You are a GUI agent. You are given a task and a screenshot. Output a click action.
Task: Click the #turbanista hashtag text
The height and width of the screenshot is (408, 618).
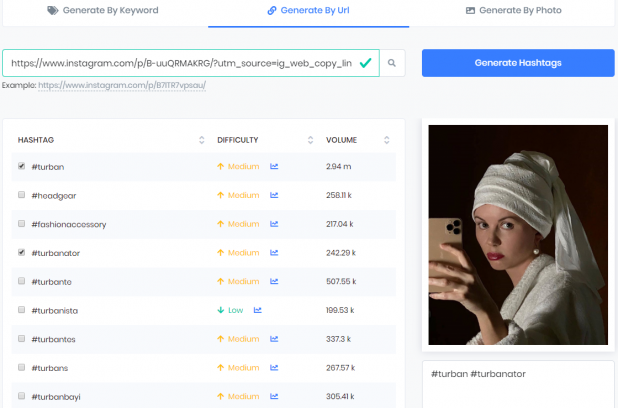click(x=55, y=311)
